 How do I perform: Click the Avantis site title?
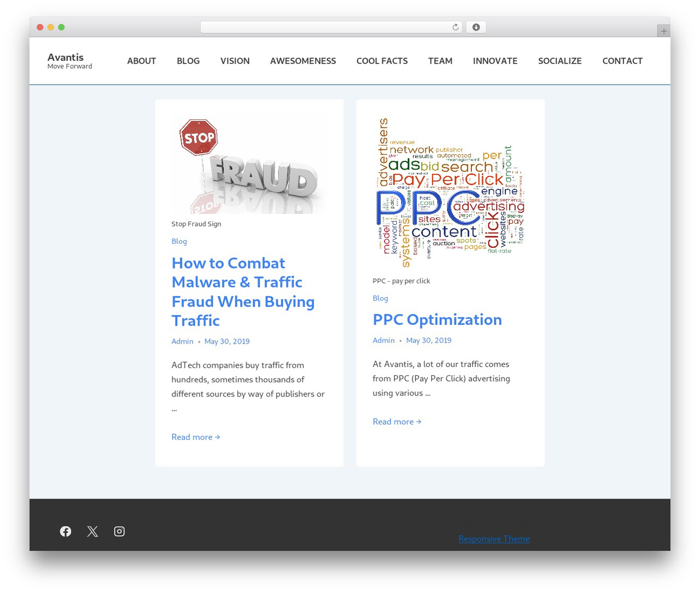pos(66,57)
